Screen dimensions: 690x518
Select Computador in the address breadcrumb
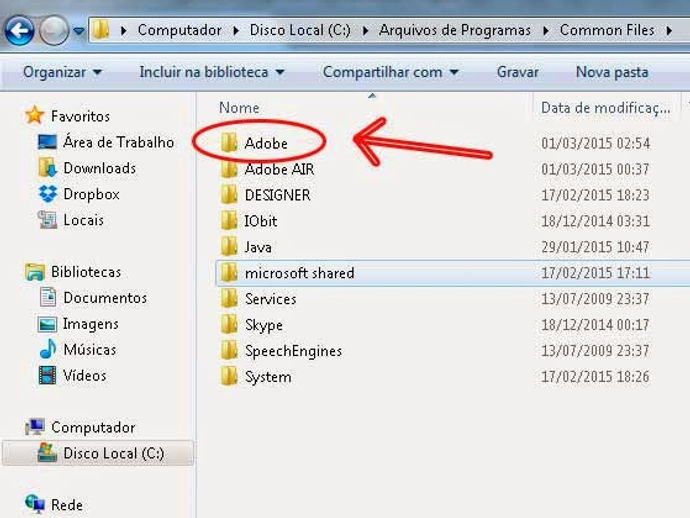click(x=180, y=30)
